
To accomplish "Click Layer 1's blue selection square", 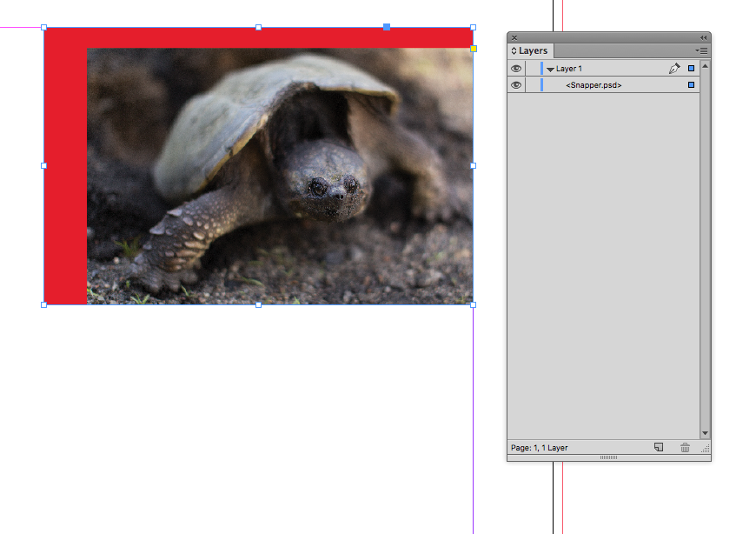I will tap(692, 69).
